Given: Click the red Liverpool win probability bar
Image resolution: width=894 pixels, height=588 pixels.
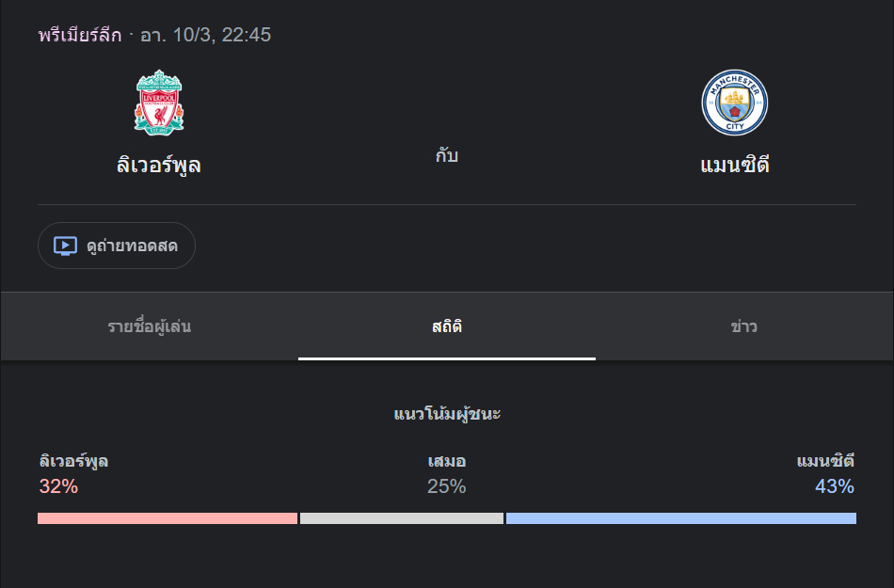Looking at the screenshot, I should tap(167, 518).
